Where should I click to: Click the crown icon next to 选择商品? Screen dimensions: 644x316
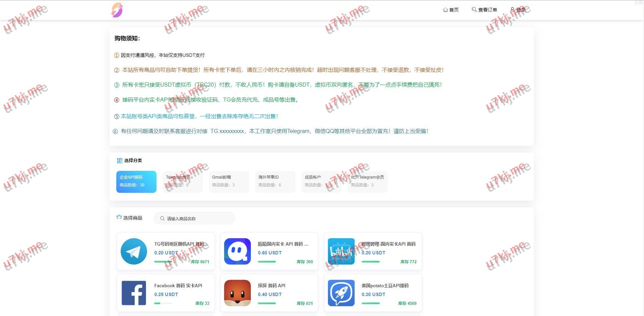coord(119,217)
